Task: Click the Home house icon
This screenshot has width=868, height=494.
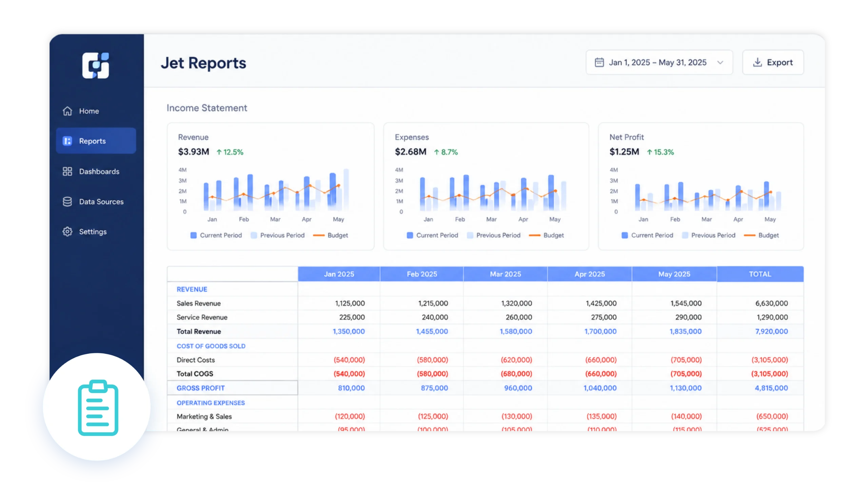Action: point(67,111)
